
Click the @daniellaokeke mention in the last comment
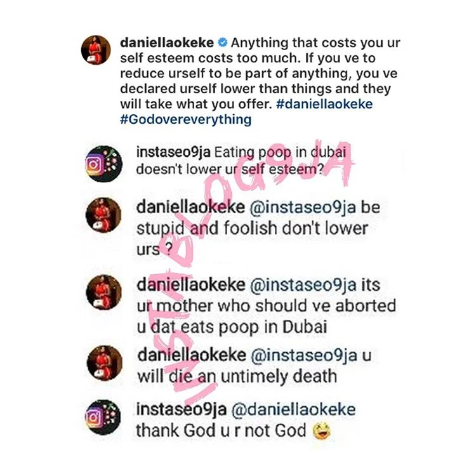click(x=293, y=409)
